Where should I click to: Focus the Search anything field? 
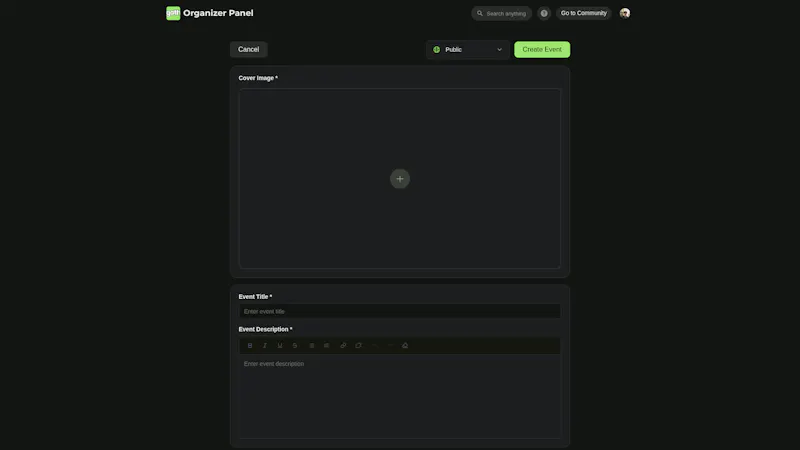point(502,13)
